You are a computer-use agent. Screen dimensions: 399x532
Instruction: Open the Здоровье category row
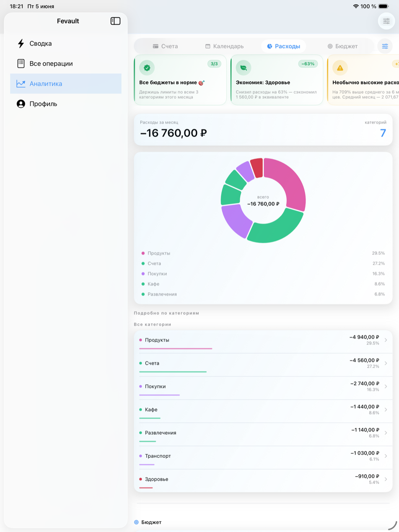263,480
